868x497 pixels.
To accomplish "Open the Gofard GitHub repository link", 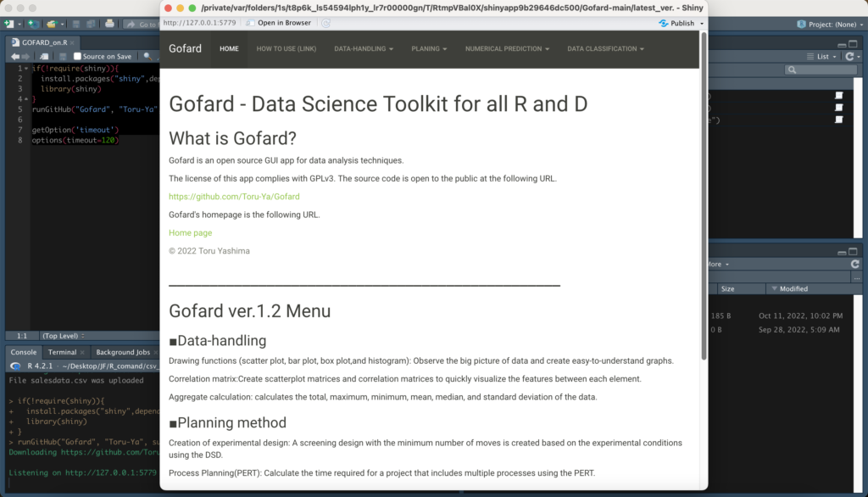I will 234,197.
